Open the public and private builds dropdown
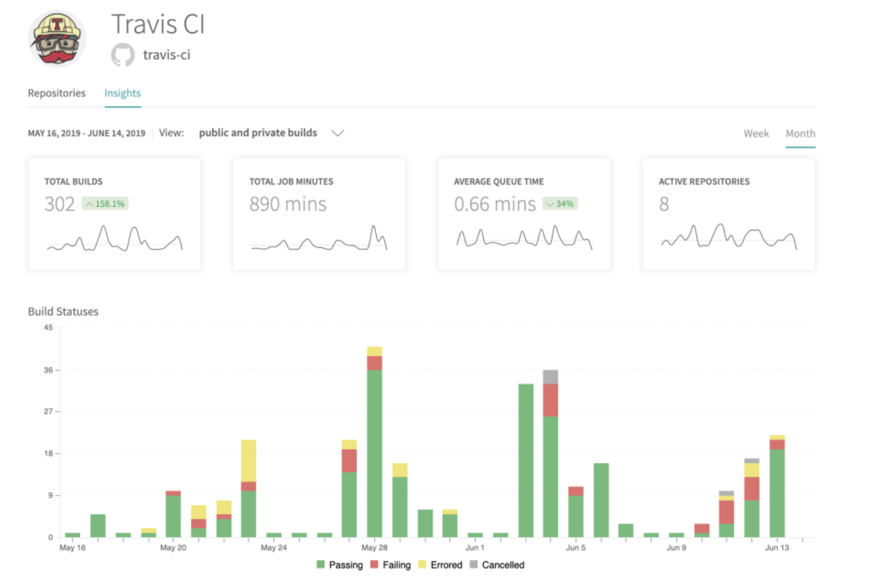The image size is (882, 588). coord(271,133)
